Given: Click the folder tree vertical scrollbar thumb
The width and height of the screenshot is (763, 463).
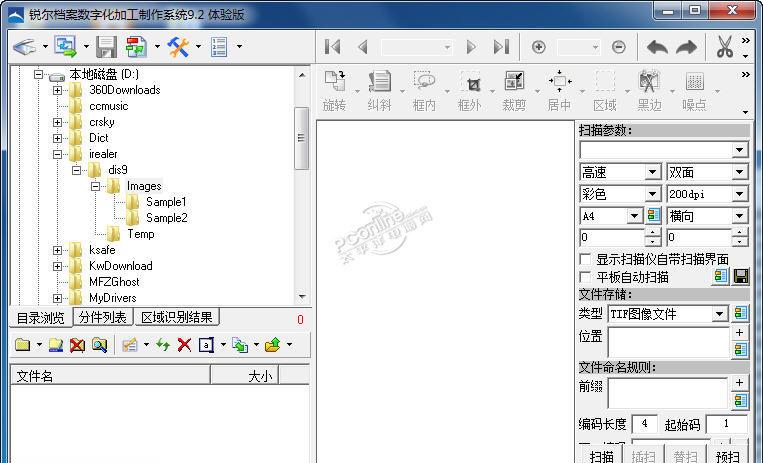Looking at the screenshot, I should click(x=301, y=138).
